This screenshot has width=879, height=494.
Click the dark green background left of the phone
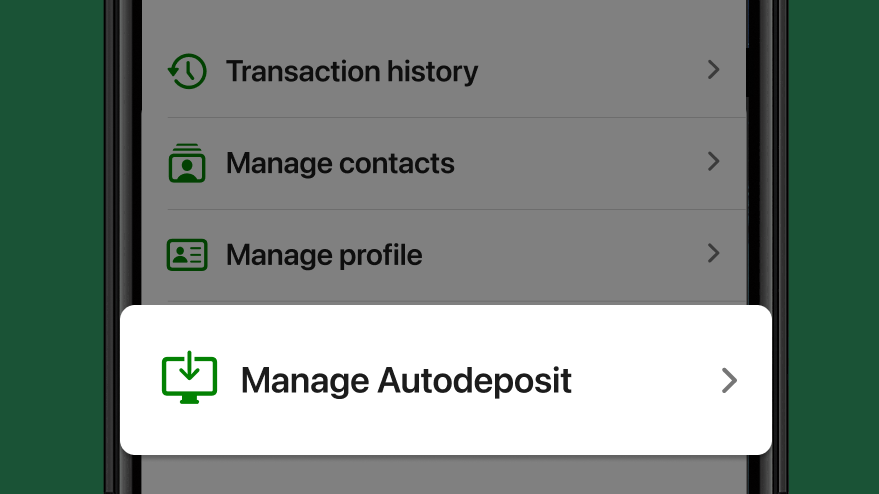point(52,247)
